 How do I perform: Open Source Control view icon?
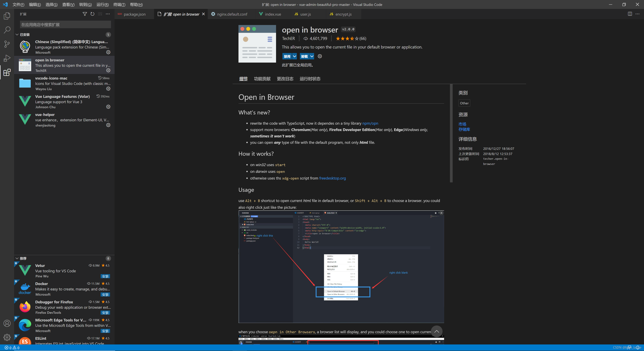(7, 44)
